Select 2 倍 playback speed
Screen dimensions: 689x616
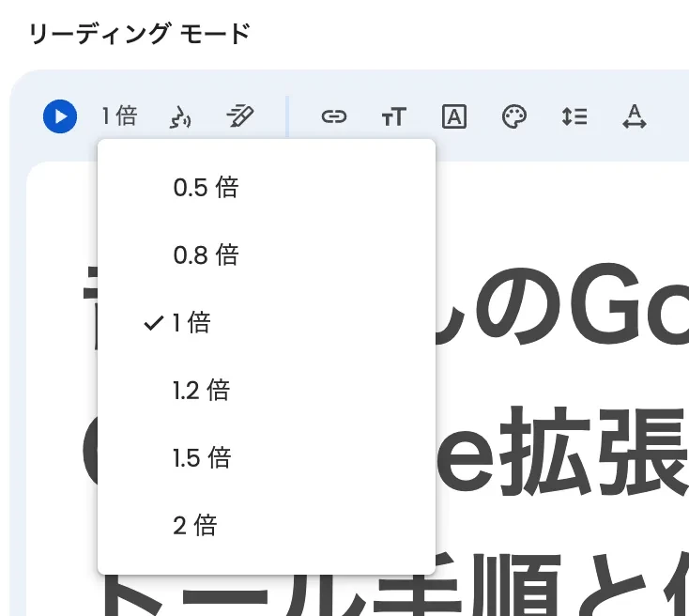pyautogui.click(x=267, y=526)
